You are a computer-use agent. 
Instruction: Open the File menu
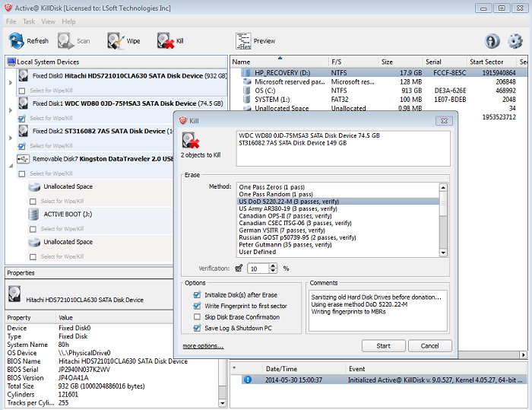tap(11, 21)
